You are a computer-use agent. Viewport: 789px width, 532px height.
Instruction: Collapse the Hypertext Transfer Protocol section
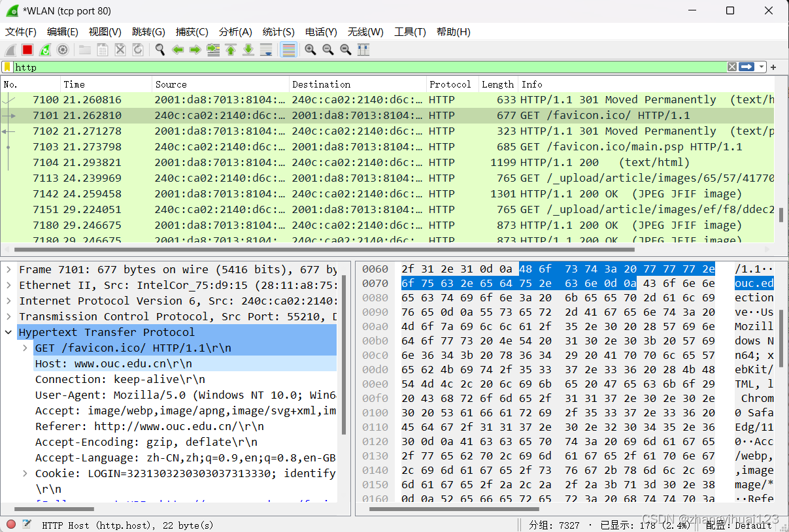pyautogui.click(x=8, y=331)
